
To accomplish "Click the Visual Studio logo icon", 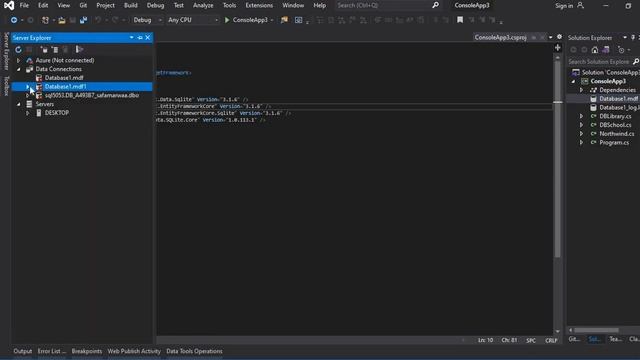I will tap(9, 5).
